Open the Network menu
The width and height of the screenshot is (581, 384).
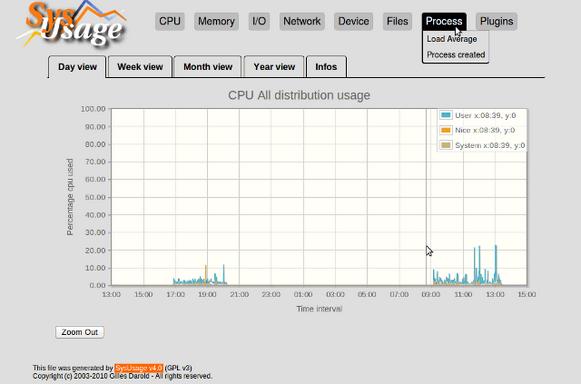[302, 21]
